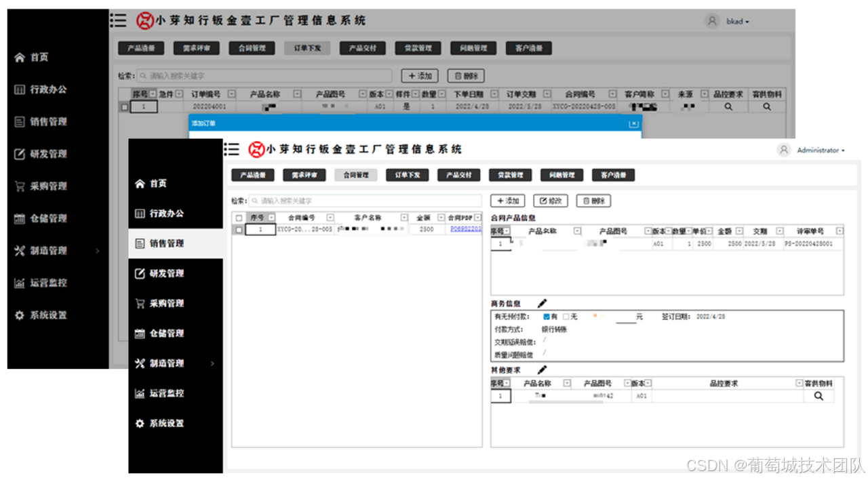
Task: Open 品控要求 column filter in 其他要求 table
Action: (x=798, y=383)
